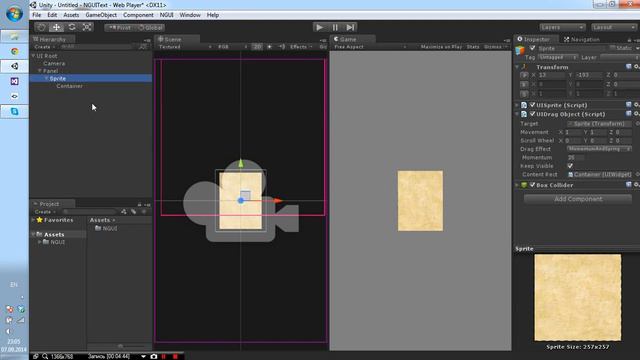Screen dimensions: 640x360
Task: Open the Layout dropdown
Action: (x=613, y=27)
